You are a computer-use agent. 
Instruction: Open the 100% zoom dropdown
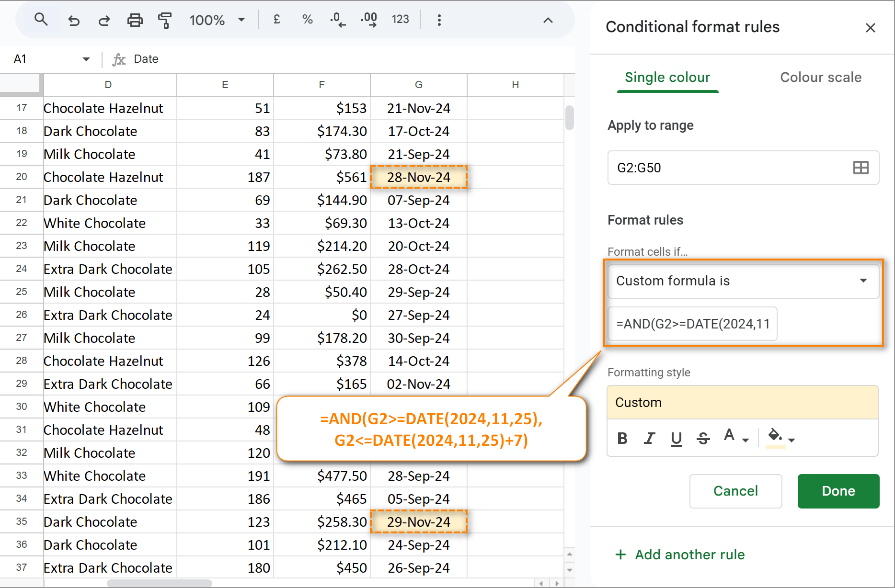coord(217,20)
